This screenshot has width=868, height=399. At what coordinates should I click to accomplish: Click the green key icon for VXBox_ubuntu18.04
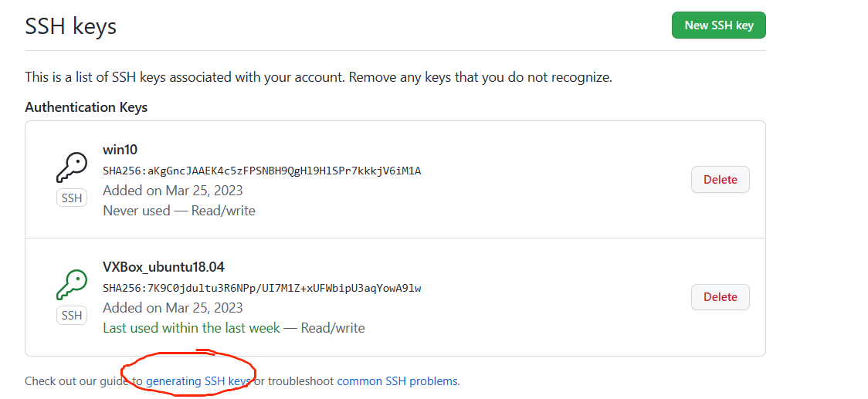tap(72, 285)
